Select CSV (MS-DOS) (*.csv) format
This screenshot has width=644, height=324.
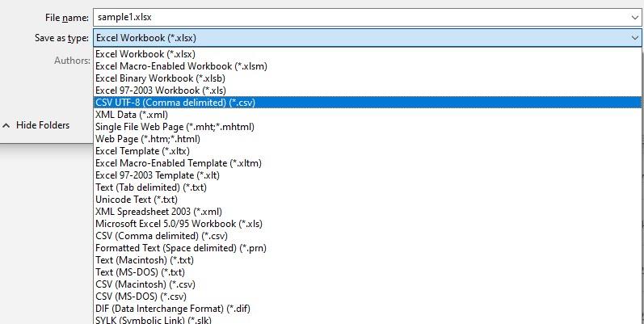[367, 297]
